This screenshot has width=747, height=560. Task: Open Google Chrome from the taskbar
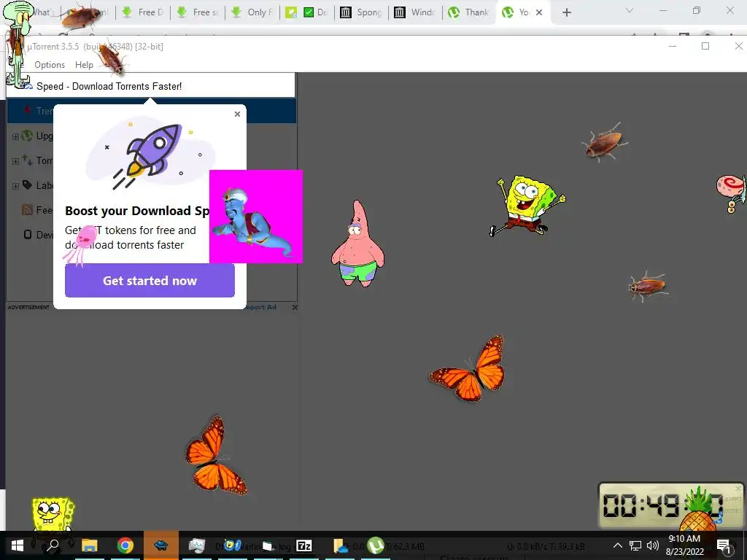click(125, 545)
